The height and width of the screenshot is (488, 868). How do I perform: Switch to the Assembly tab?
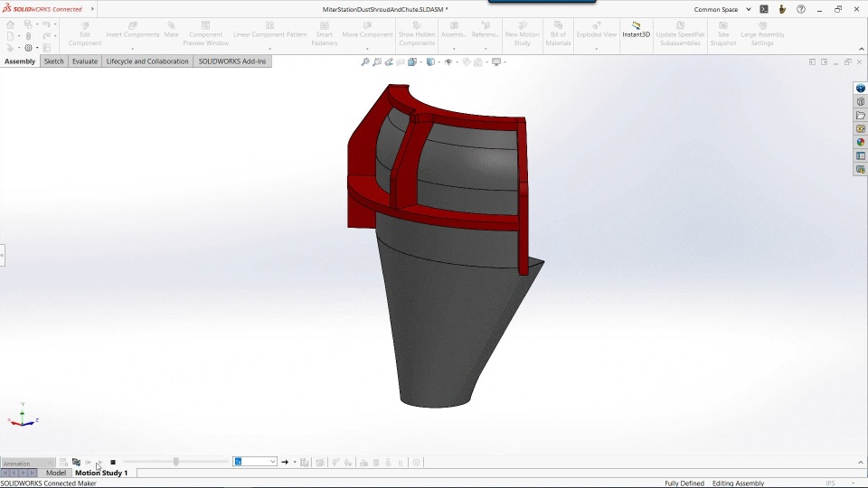pos(20,61)
